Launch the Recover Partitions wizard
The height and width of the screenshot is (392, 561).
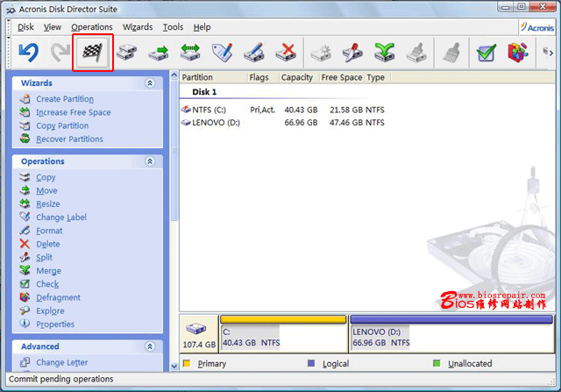click(x=69, y=139)
